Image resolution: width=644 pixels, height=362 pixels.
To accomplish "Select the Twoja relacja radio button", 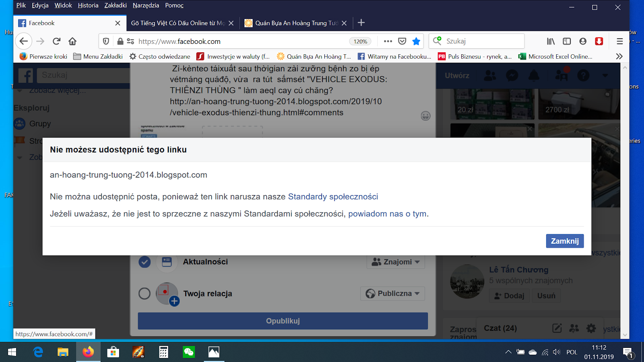I will point(144,294).
